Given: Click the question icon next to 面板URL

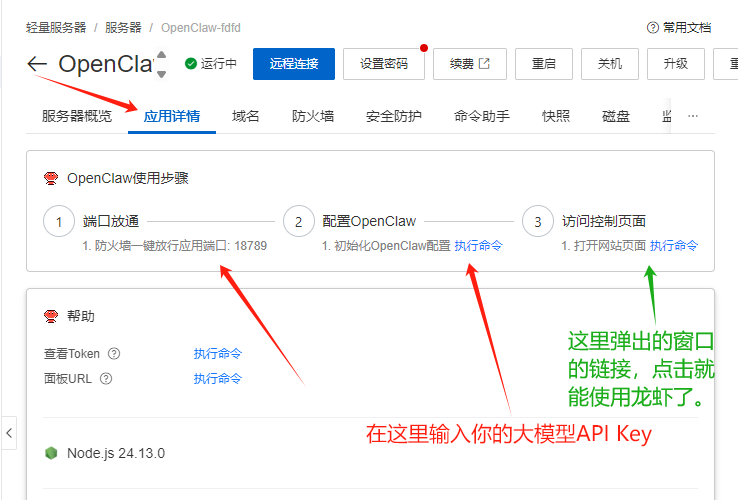Looking at the screenshot, I should [106, 379].
